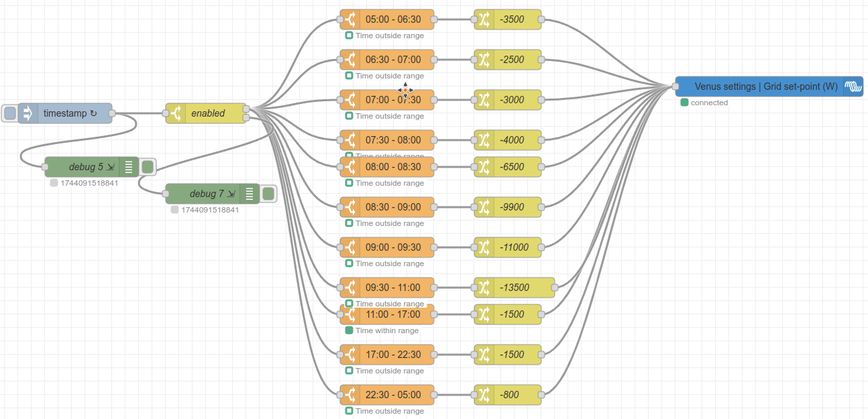Click the change icon on the -3500 node
The height and width of the screenshot is (419, 868).
click(x=484, y=19)
